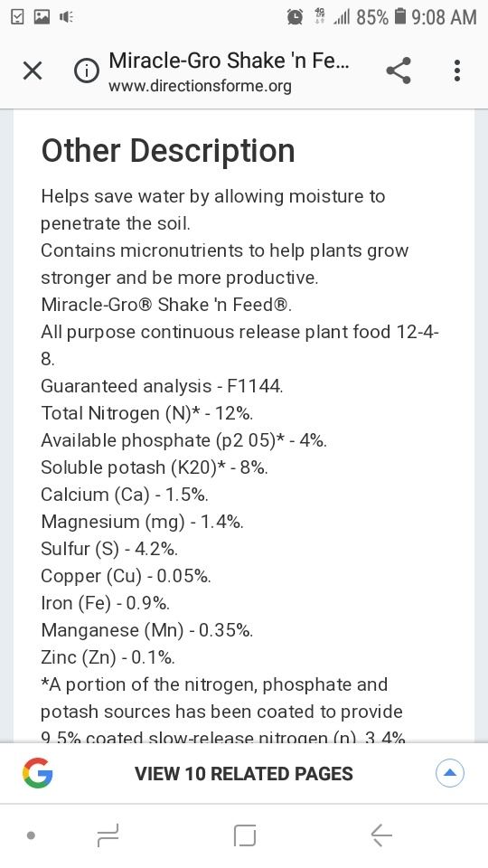Open recent apps navigation button

click(108, 835)
